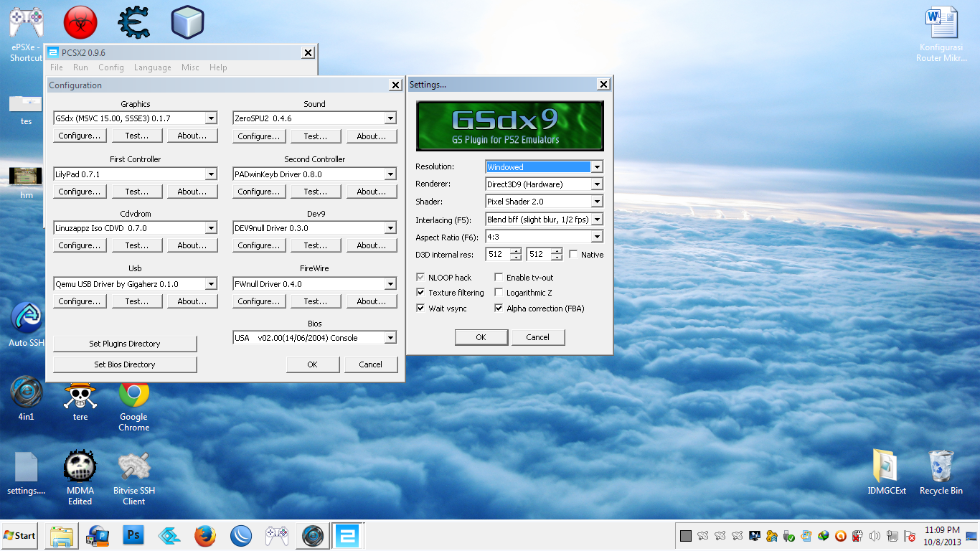Click the volume speaker tray icon
The width and height of the screenshot is (980, 551).
[x=875, y=536]
